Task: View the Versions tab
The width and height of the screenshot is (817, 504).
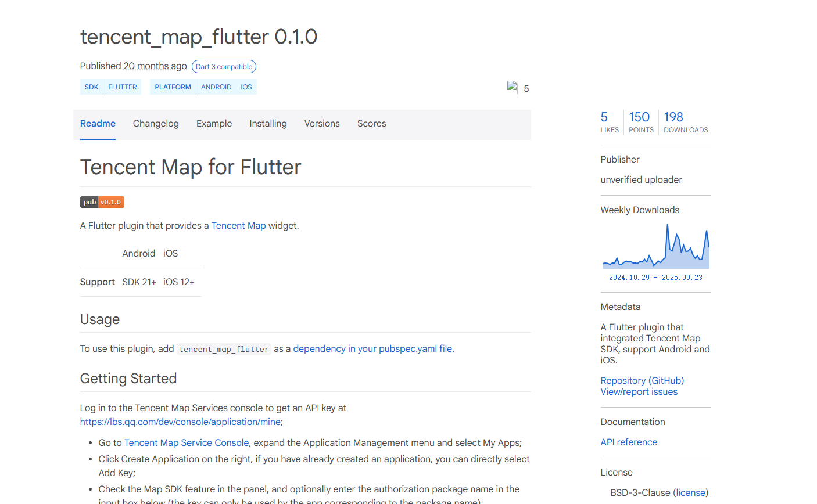Action: [x=322, y=124]
